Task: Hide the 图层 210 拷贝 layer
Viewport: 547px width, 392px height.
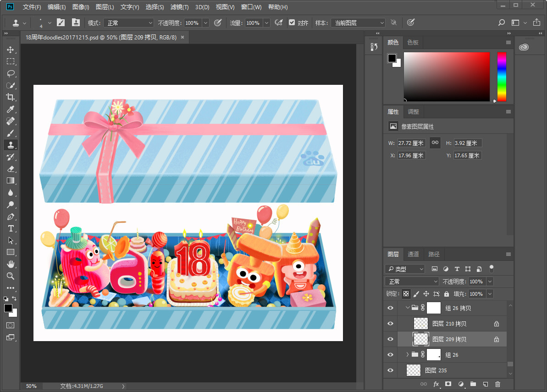Action: click(390, 324)
